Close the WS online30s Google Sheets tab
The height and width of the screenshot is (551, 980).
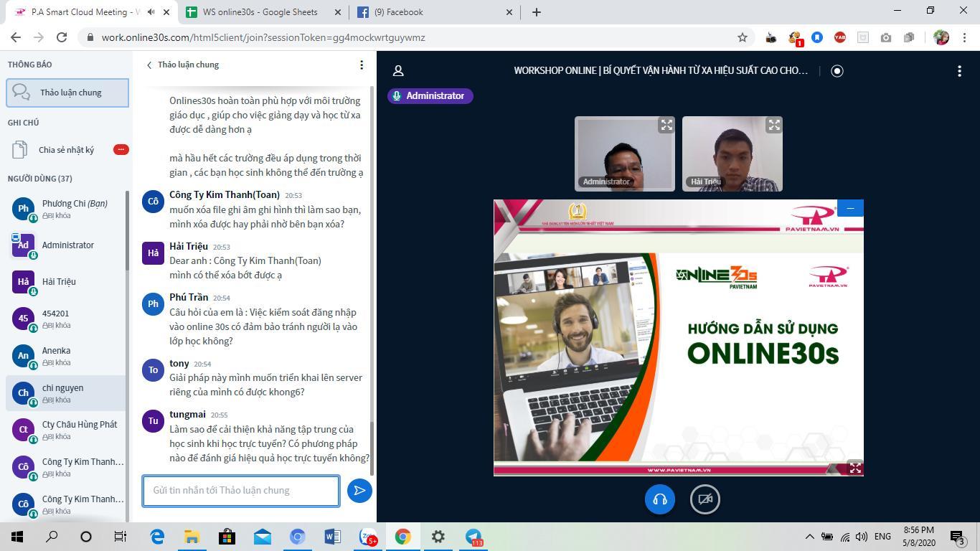click(338, 12)
